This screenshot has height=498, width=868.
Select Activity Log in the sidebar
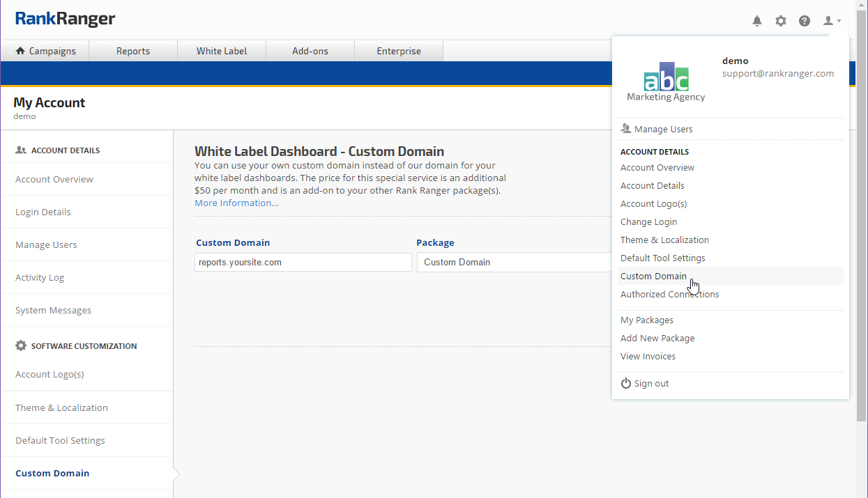pos(40,278)
